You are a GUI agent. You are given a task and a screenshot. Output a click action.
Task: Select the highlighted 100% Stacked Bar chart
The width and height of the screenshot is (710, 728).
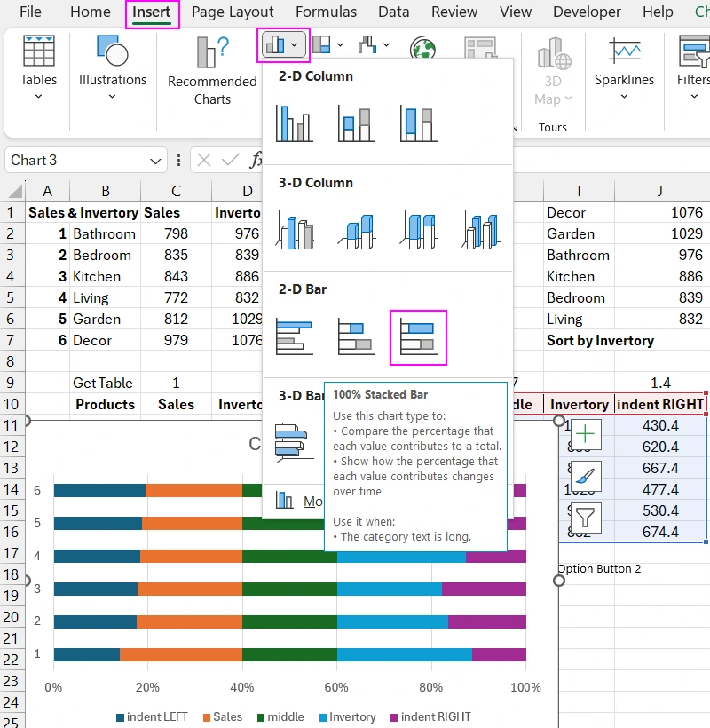(418, 337)
